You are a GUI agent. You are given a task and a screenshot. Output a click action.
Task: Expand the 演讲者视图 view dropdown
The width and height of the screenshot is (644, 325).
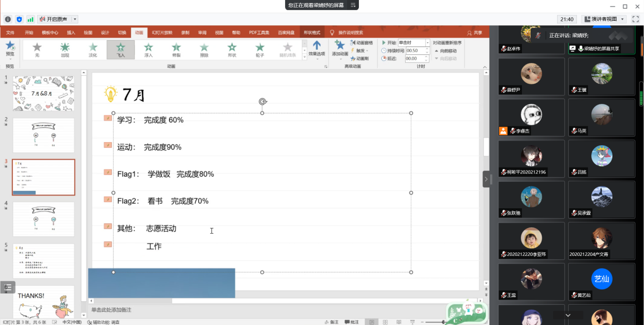click(x=623, y=19)
